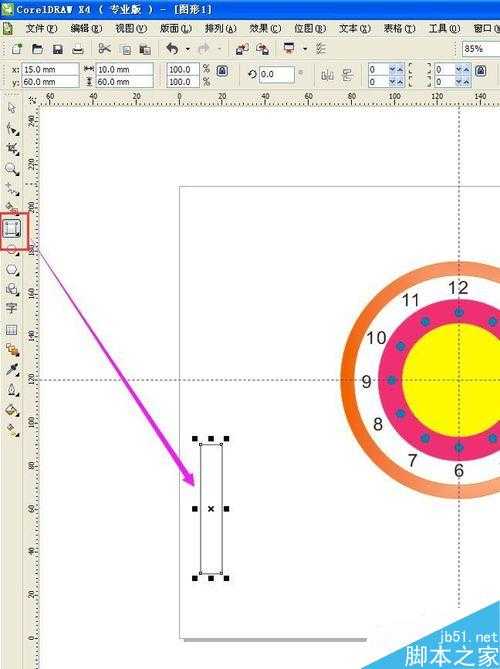The width and height of the screenshot is (500, 669).
Task: Click the Save floppy disk icon
Action: pos(58,49)
